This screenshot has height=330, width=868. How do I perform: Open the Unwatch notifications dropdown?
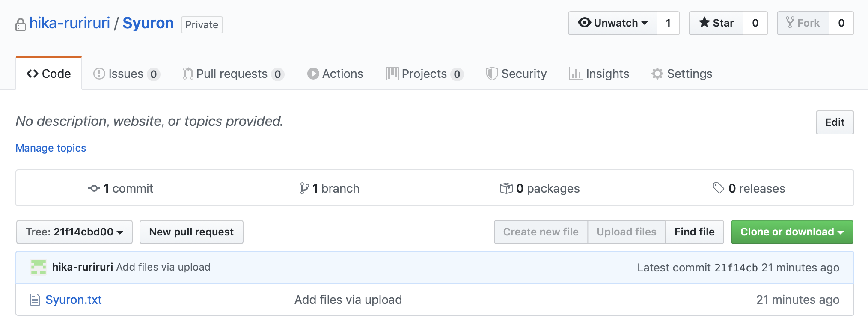pyautogui.click(x=612, y=23)
